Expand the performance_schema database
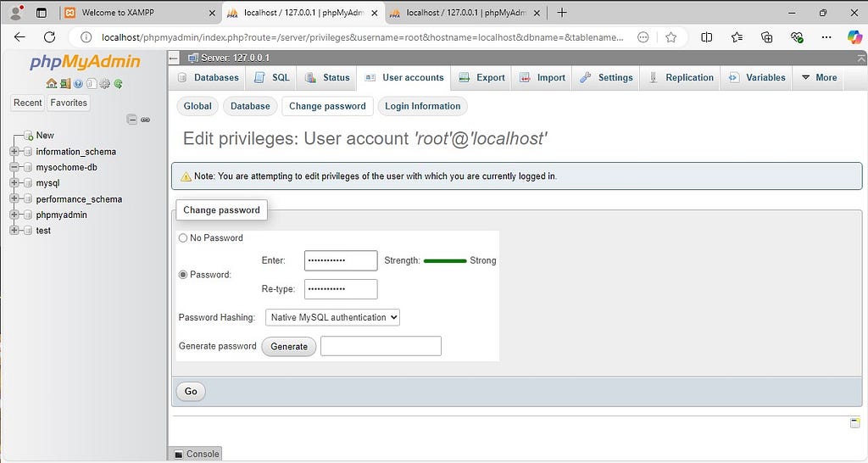868x463 pixels. pyautogui.click(x=14, y=198)
